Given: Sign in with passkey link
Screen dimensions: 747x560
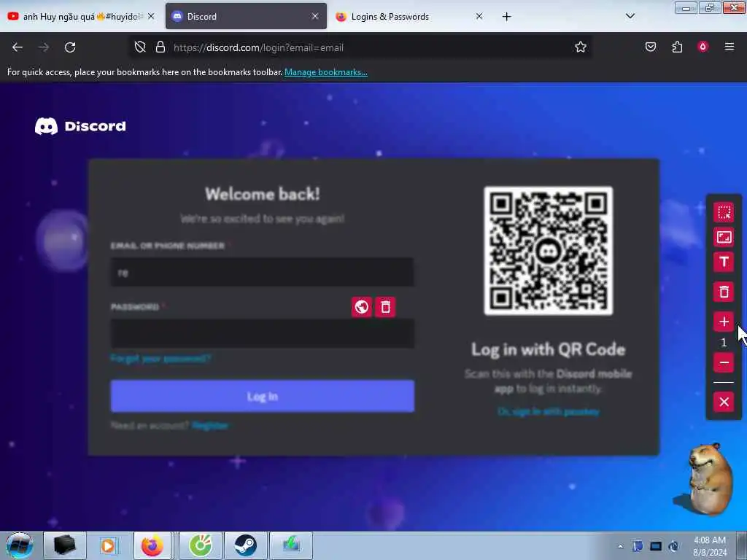Looking at the screenshot, I should pyautogui.click(x=549, y=411).
